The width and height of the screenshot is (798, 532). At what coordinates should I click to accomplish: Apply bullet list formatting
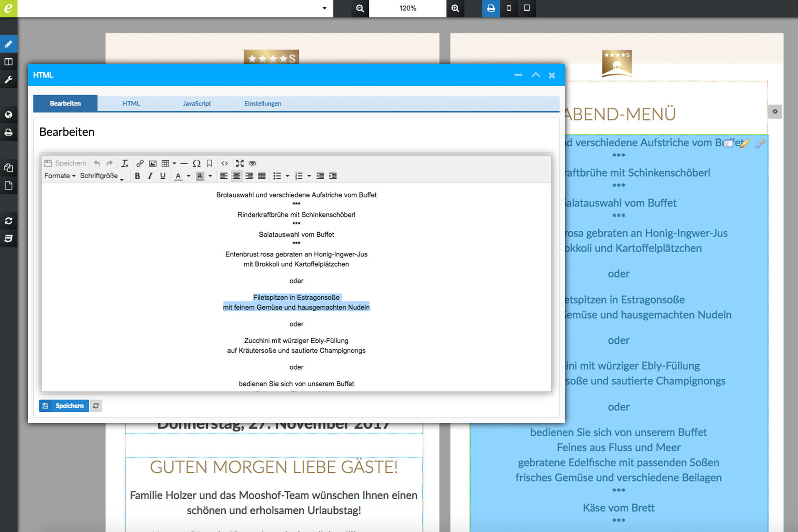(277, 176)
